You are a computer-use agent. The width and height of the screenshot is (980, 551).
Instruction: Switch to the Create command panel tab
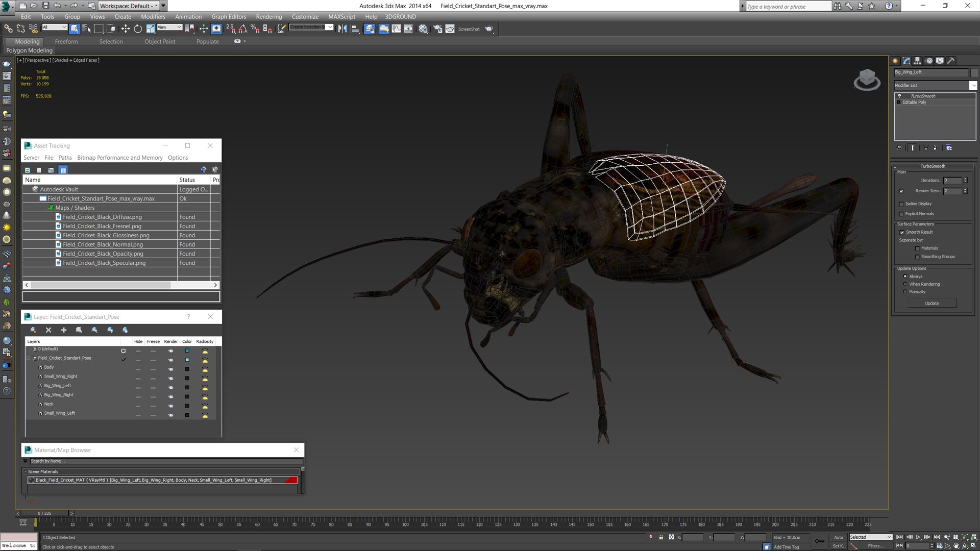(x=895, y=61)
